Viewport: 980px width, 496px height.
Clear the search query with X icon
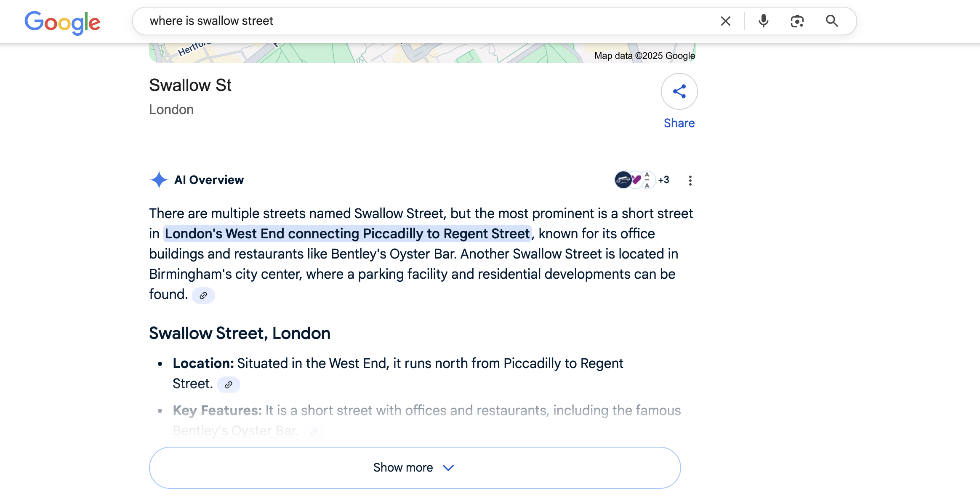[725, 21]
